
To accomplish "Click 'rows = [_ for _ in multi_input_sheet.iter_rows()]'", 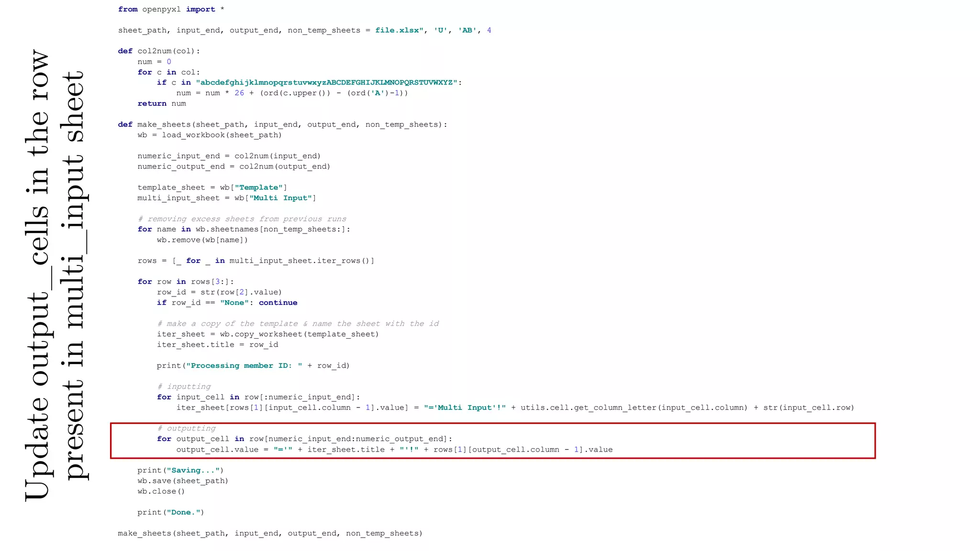I will point(256,261).
